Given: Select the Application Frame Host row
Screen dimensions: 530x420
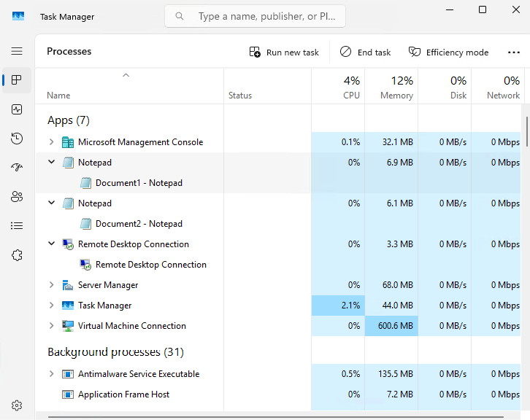Looking at the screenshot, I should pyautogui.click(x=278, y=394).
